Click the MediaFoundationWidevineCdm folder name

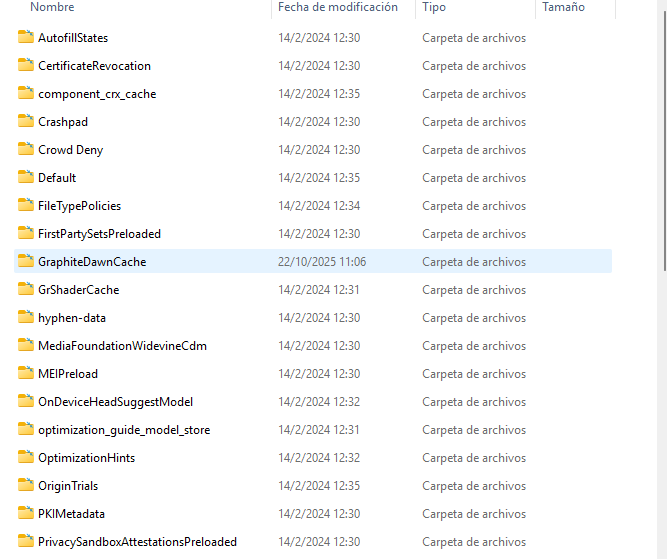pyautogui.click(x=122, y=346)
